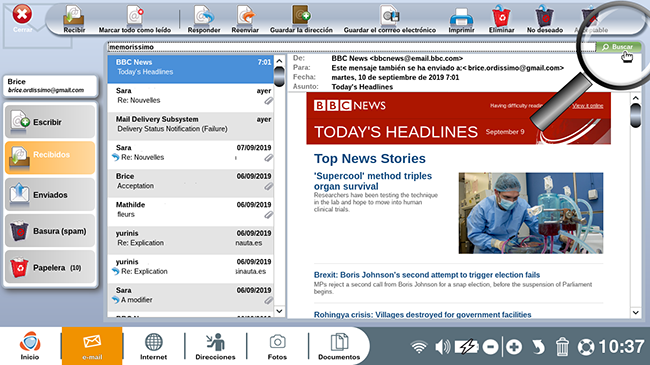The image size is (650, 365).
Task: Click the battery charging icon
Action: [467, 347]
